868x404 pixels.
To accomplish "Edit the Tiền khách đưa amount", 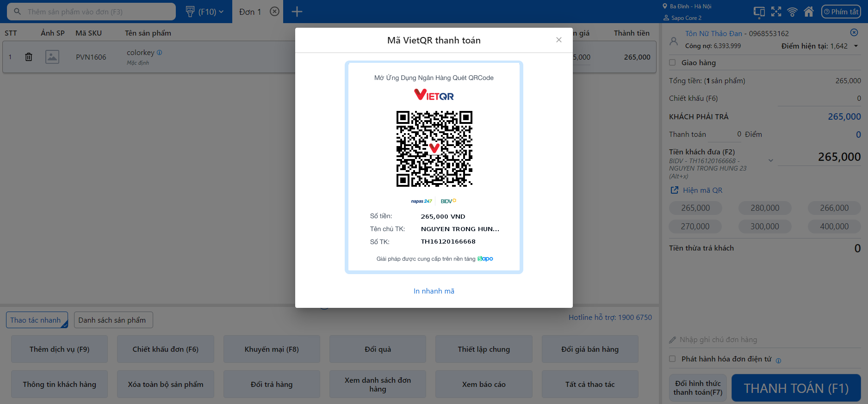I will [x=819, y=157].
